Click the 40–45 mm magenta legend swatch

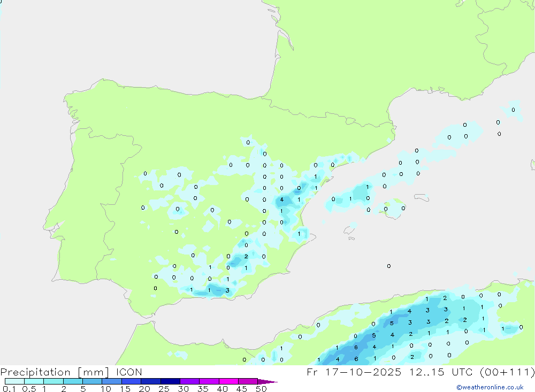coord(228,381)
